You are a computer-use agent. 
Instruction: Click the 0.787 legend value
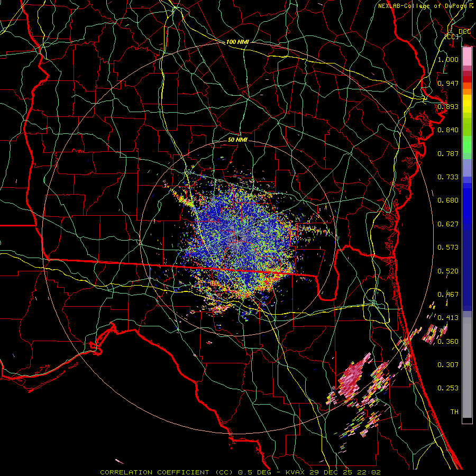tap(448, 153)
